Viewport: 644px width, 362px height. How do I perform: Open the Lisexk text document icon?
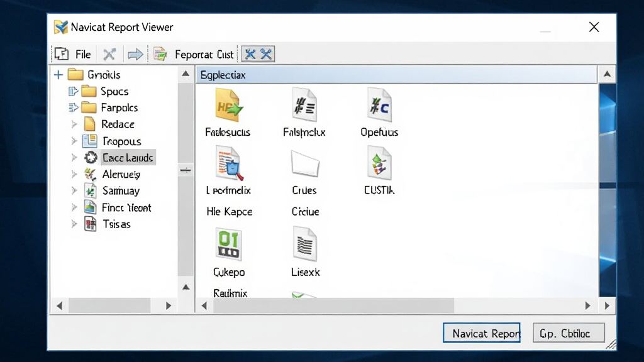tap(305, 244)
